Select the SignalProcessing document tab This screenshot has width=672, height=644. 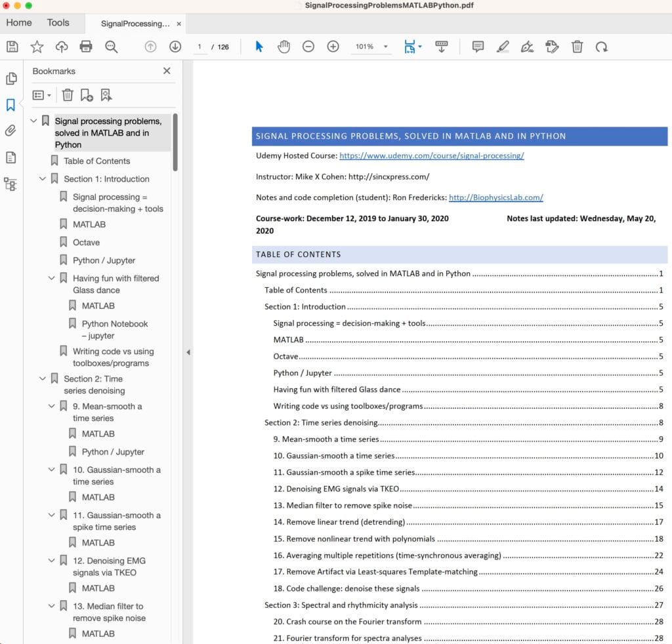click(136, 23)
